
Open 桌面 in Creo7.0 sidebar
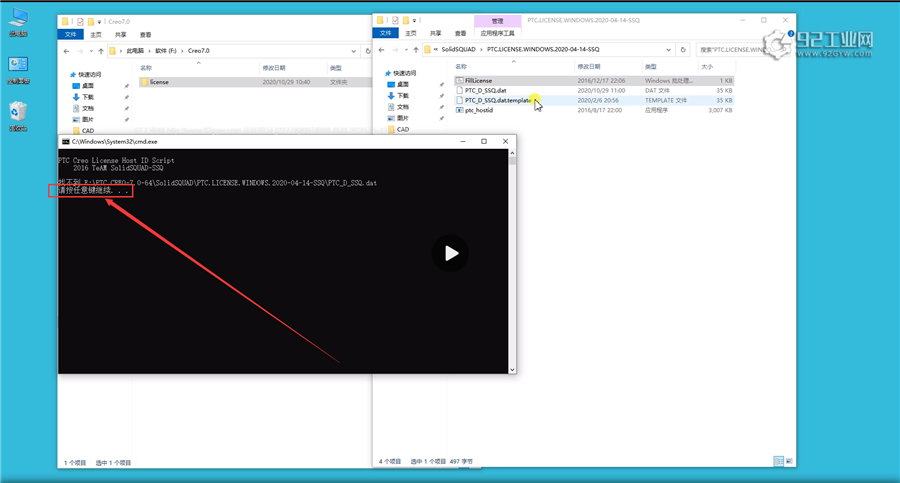click(x=83, y=86)
